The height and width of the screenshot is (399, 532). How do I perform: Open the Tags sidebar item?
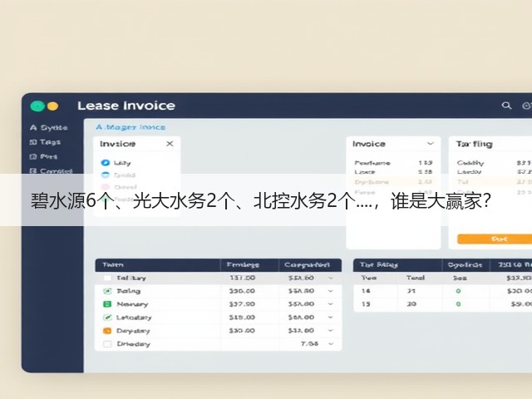click(x=45, y=142)
